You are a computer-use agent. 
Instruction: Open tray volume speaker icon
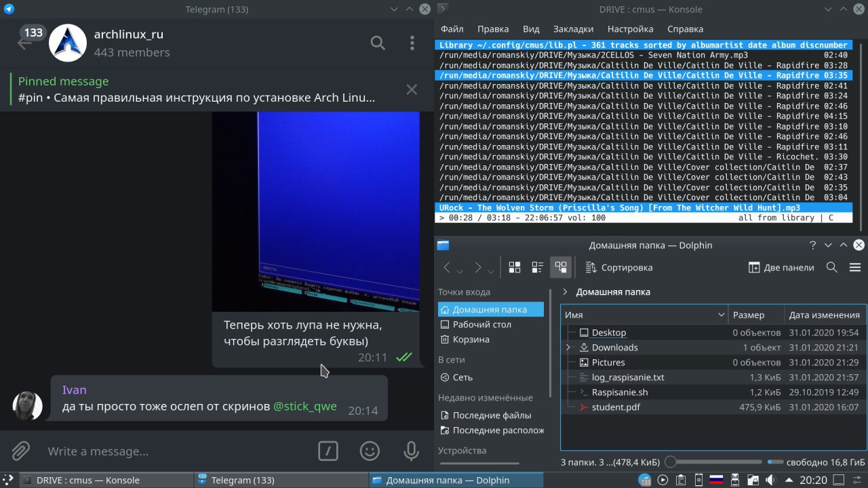click(769, 480)
